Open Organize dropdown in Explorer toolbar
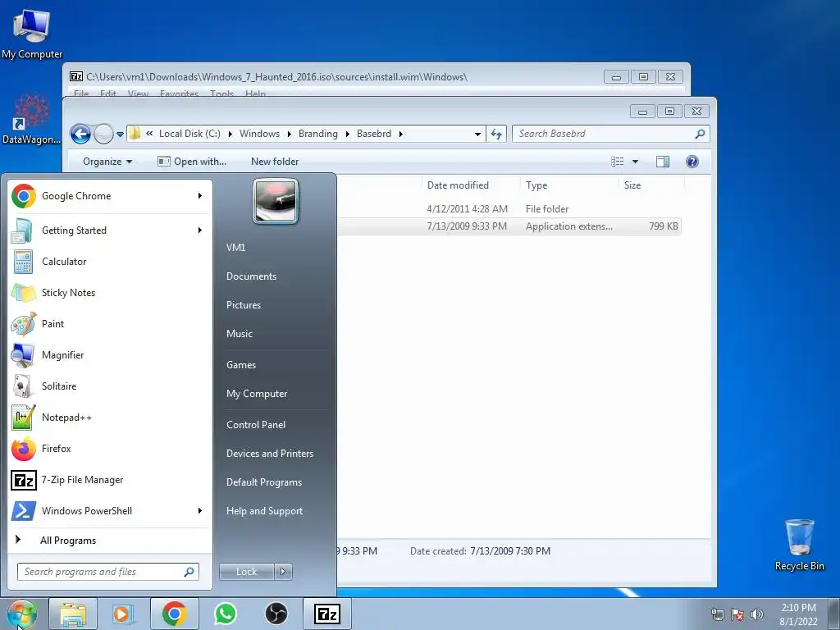The image size is (840, 630). click(107, 162)
